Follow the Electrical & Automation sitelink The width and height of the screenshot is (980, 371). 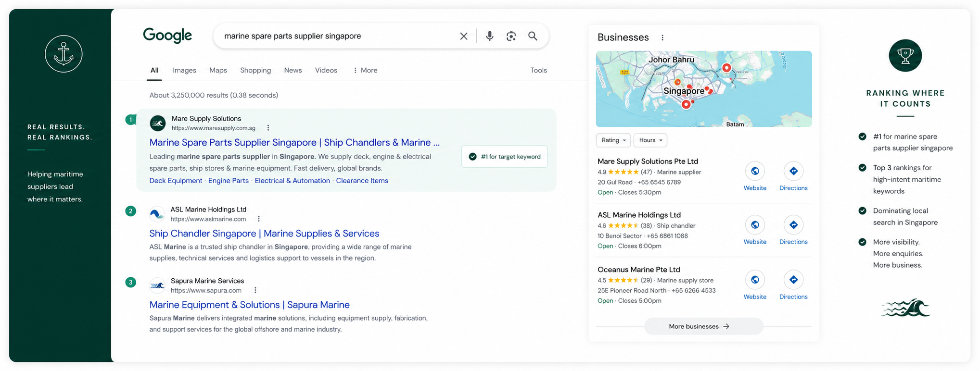coord(293,181)
